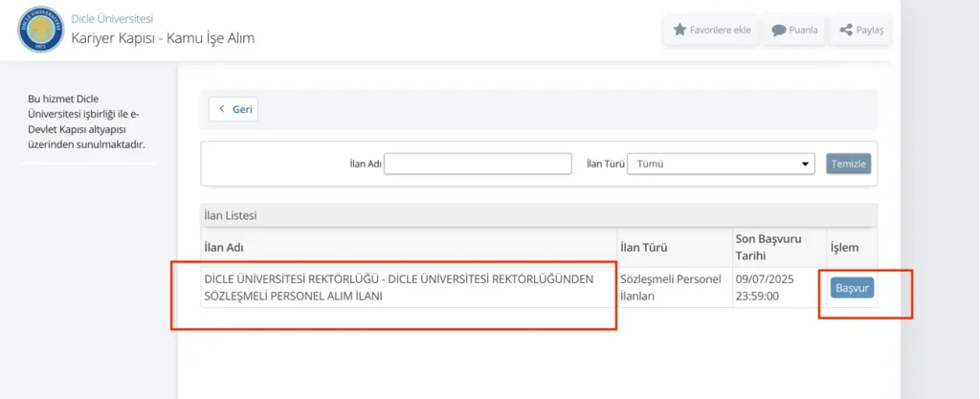Click the İşlem column header

844,248
